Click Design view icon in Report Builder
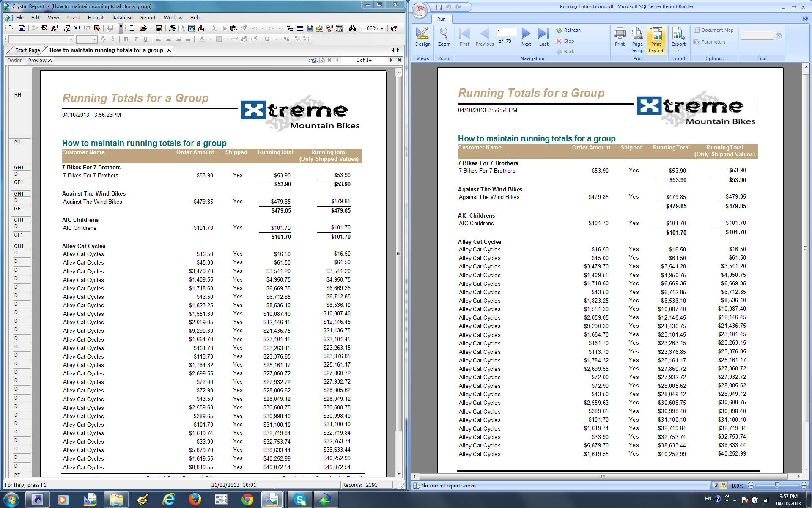812x508 pixels. (422, 37)
